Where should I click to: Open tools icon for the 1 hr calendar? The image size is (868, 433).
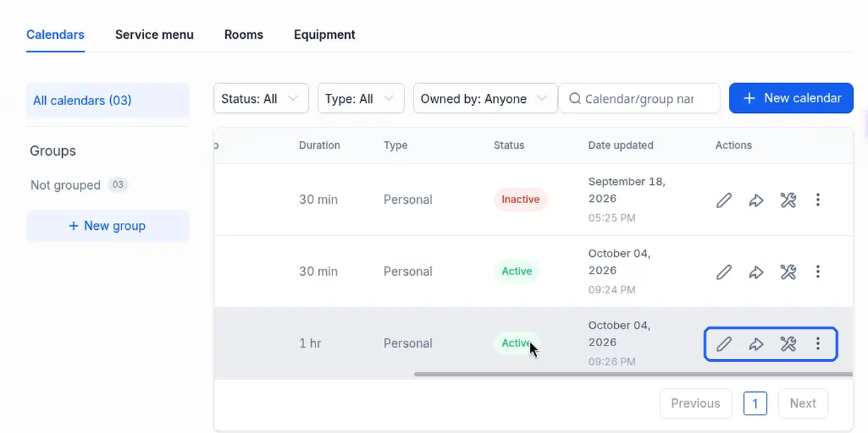click(788, 344)
